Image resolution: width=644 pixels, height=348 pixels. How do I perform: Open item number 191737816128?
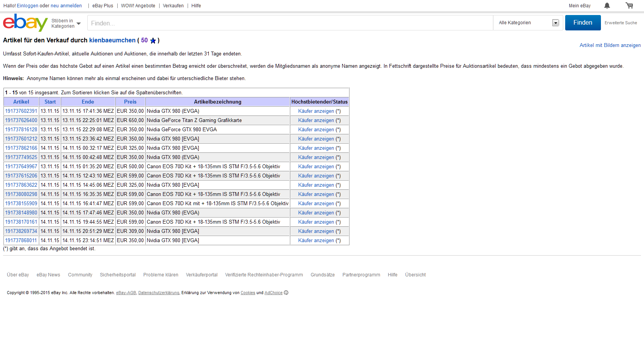(21, 129)
